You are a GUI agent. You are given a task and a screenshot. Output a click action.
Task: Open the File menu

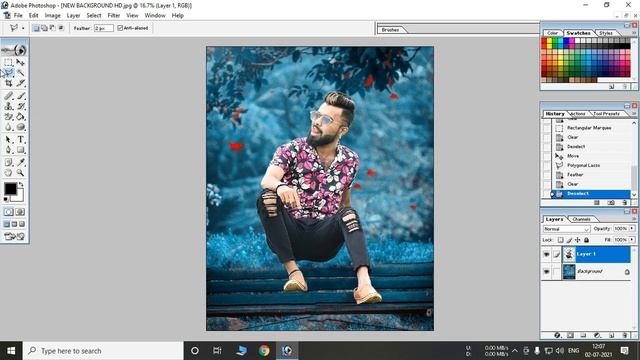point(18,16)
